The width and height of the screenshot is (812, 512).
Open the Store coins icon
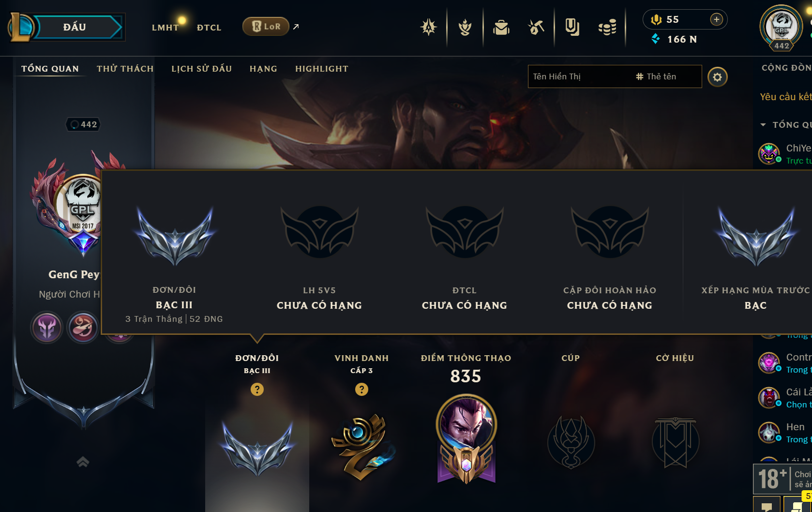(x=607, y=27)
